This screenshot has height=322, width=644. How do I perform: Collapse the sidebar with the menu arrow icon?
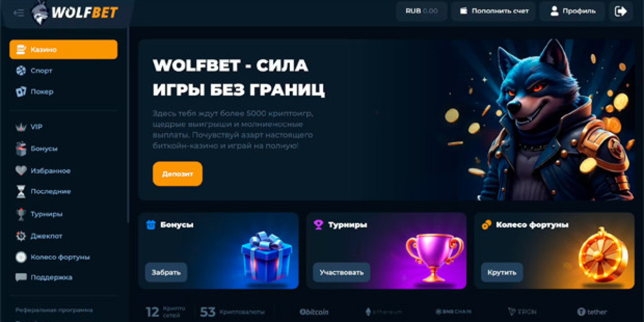pyautogui.click(x=19, y=13)
